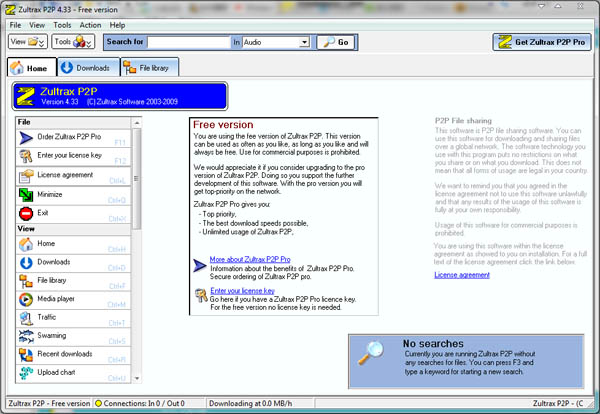Click the Swarming icon in sidebar
600x414 pixels.
26,335
